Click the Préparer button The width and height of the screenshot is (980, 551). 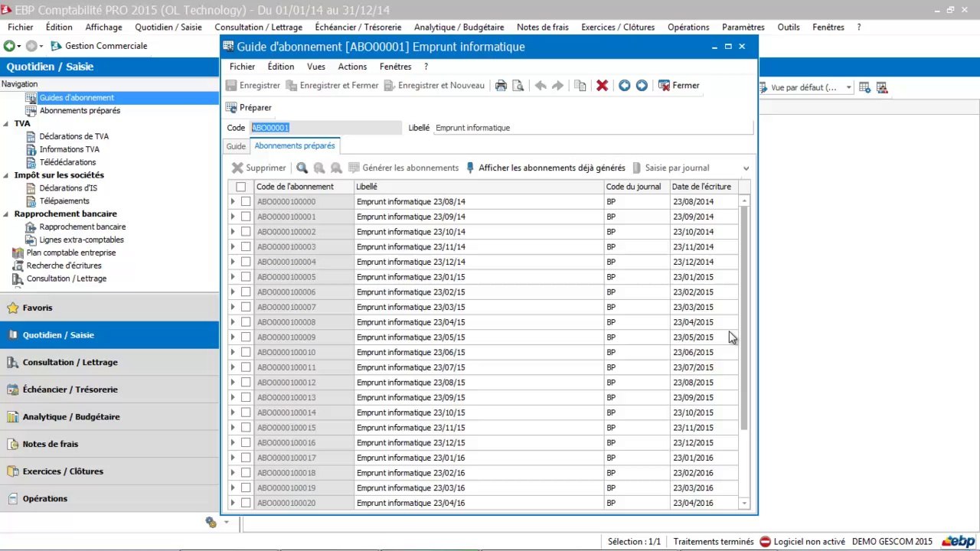coord(249,108)
